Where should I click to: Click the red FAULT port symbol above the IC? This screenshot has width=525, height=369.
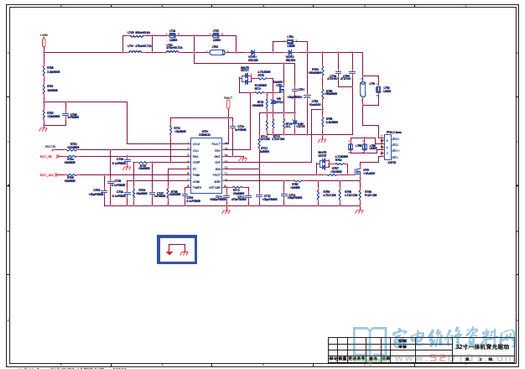point(228,104)
